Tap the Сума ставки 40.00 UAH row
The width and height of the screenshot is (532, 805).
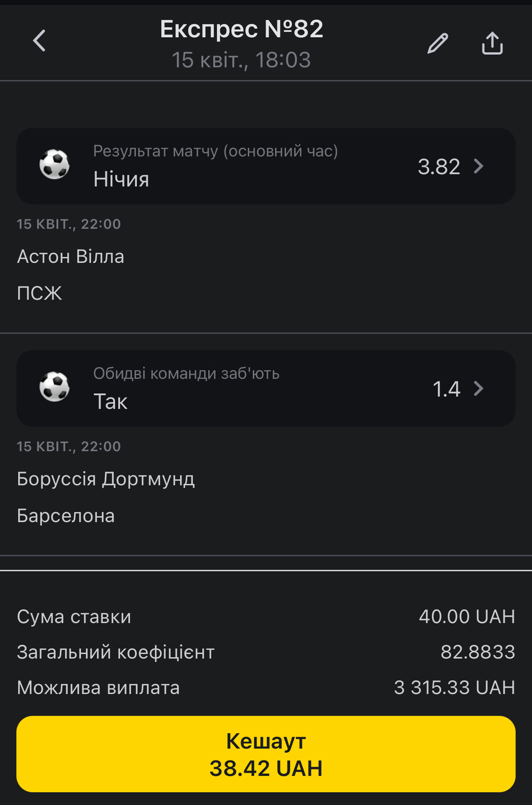tap(266, 617)
